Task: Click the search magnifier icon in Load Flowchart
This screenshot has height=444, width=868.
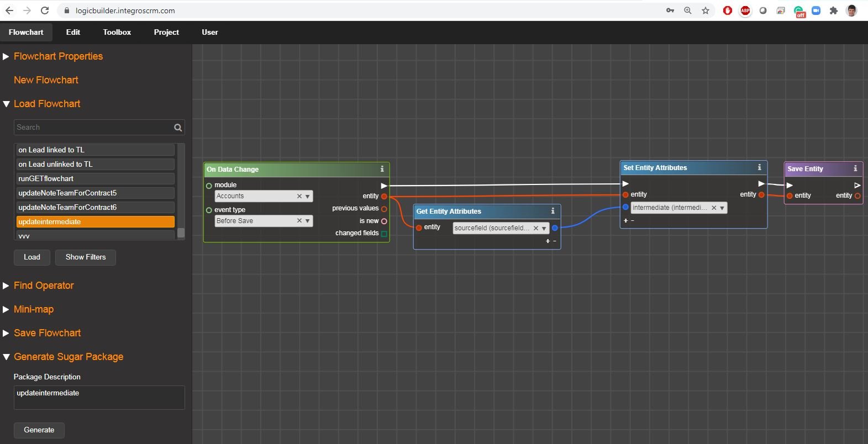Action: (x=178, y=128)
